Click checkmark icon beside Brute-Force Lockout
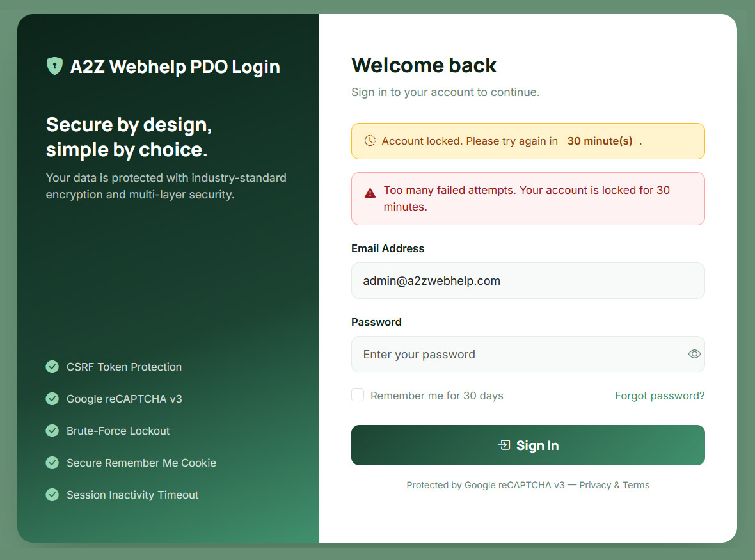The width and height of the screenshot is (755, 560). 52,431
